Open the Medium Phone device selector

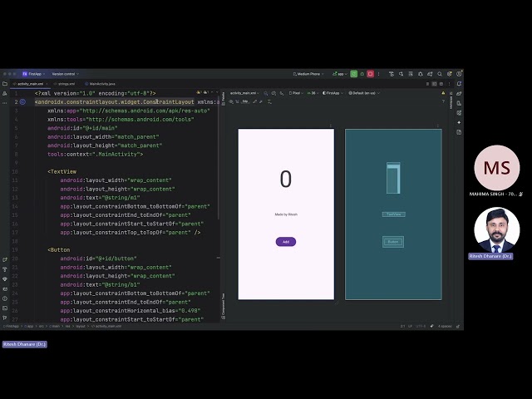tap(308, 74)
